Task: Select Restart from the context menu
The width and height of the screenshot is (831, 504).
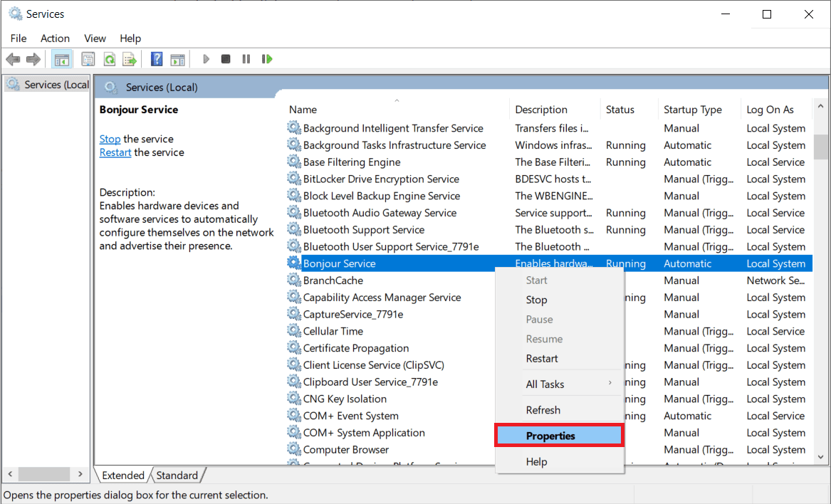Action: (x=542, y=358)
